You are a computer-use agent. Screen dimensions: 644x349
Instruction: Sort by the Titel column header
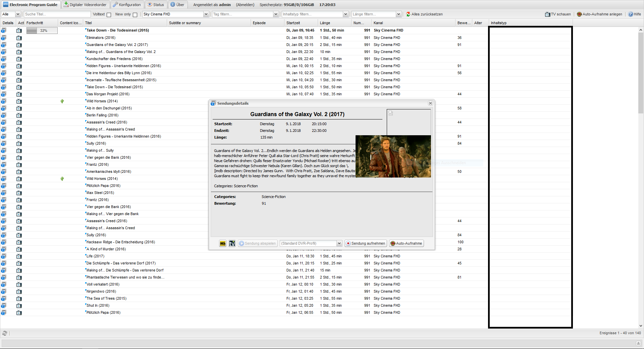coord(125,23)
